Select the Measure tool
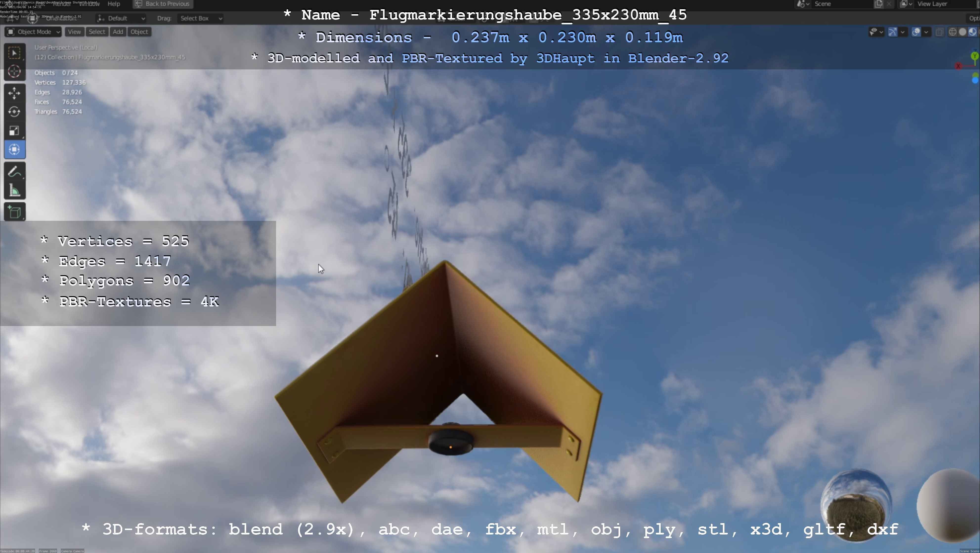The height and width of the screenshot is (553, 980). pos(14,190)
